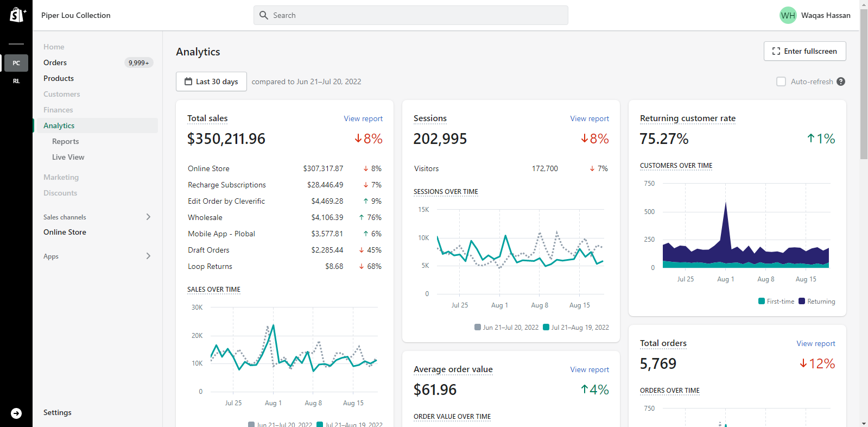Click the 9,999+ orders badge
Screen dimensions: 868x427
139,62
